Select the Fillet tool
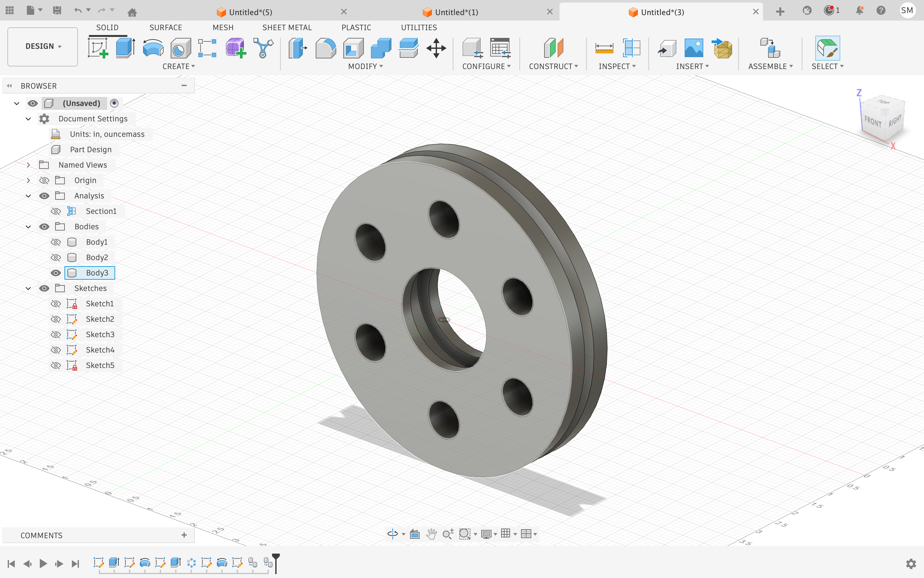Image resolution: width=924 pixels, height=578 pixels. point(326,48)
